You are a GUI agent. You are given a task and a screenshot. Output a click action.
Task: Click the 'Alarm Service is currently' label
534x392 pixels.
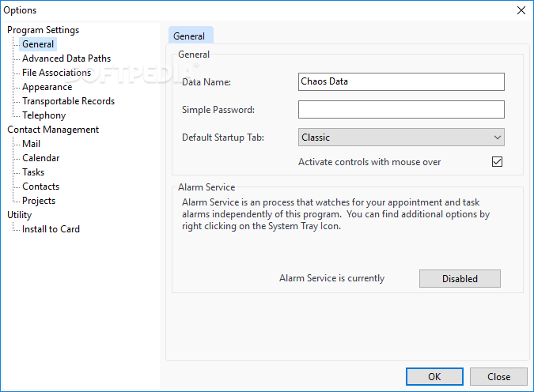[x=331, y=278]
